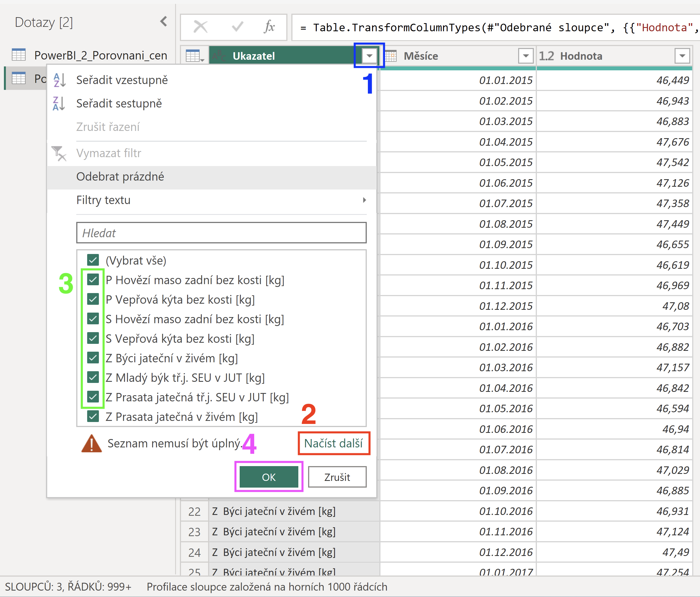Screen dimensions: 700x597
Task: Click Zrušit řazení menu item
Action: (211, 127)
